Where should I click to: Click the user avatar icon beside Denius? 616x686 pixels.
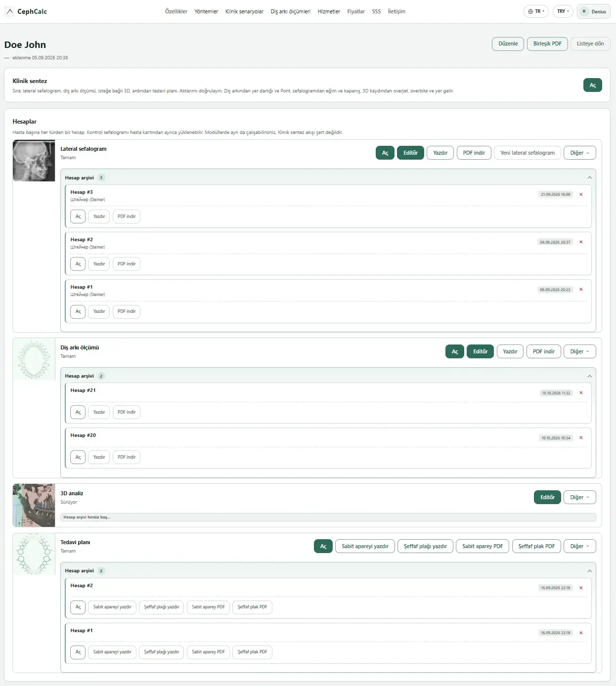584,11
